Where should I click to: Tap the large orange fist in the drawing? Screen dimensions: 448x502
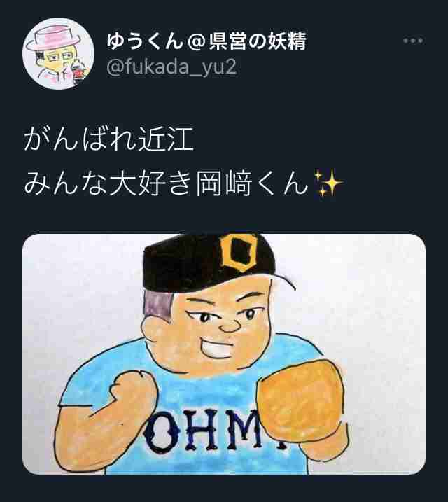click(301, 400)
